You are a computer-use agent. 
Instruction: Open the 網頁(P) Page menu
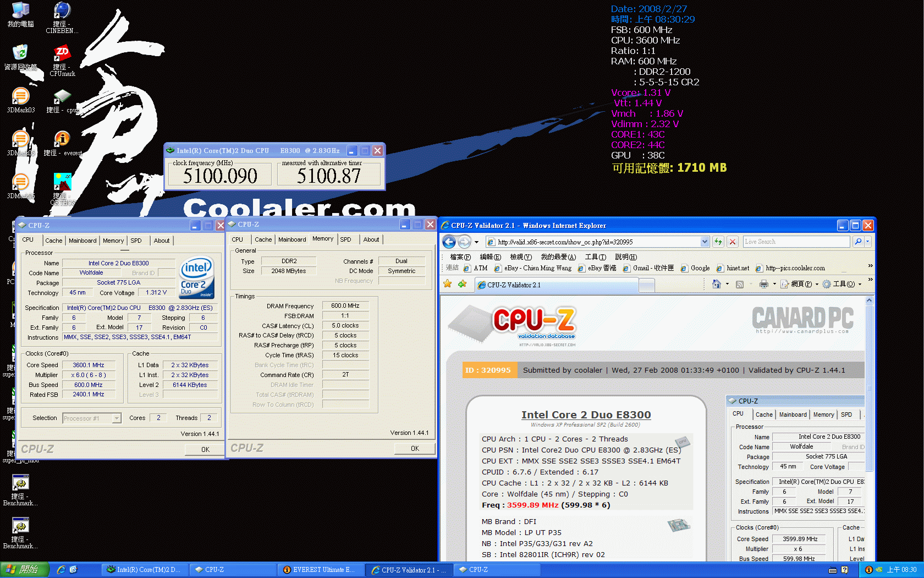800,284
